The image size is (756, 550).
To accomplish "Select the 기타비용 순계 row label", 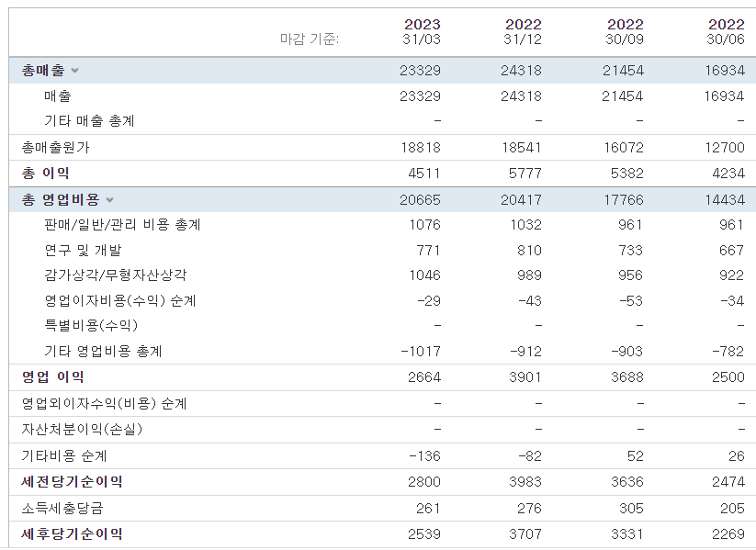I will coord(64,456).
